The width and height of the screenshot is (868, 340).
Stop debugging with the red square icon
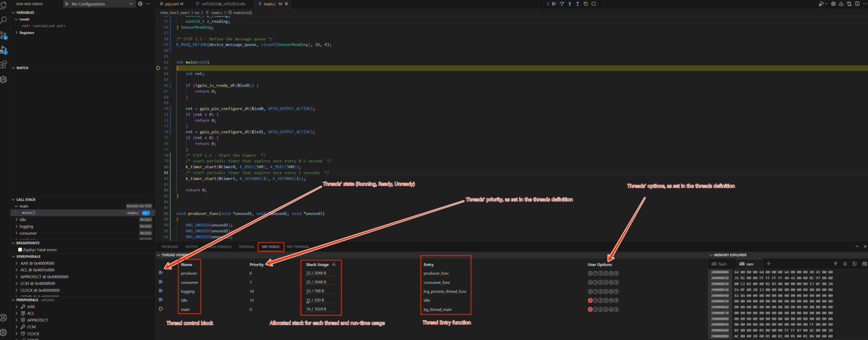(594, 3)
